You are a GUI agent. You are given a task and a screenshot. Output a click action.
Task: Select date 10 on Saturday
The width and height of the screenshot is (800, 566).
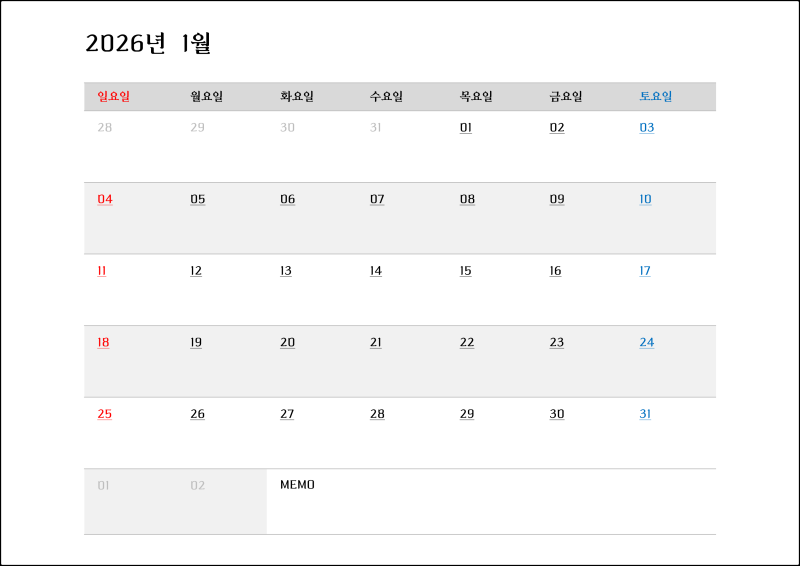pyautogui.click(x=645, y=199)
